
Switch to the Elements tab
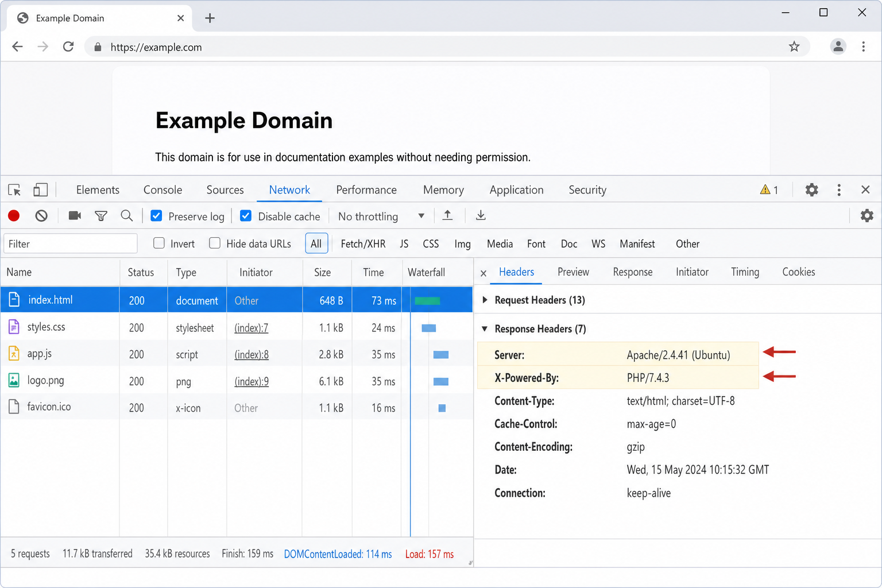[98, 190]
